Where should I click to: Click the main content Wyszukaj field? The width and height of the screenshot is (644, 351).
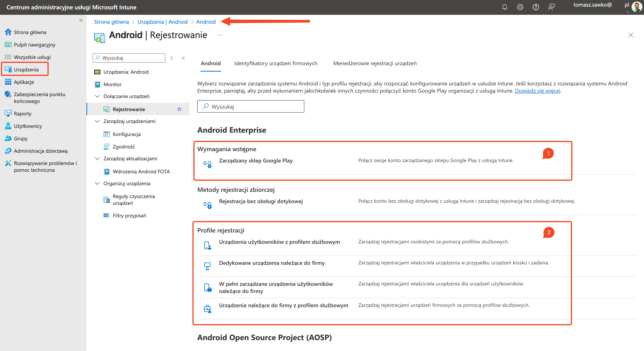(x=251, y=106)
